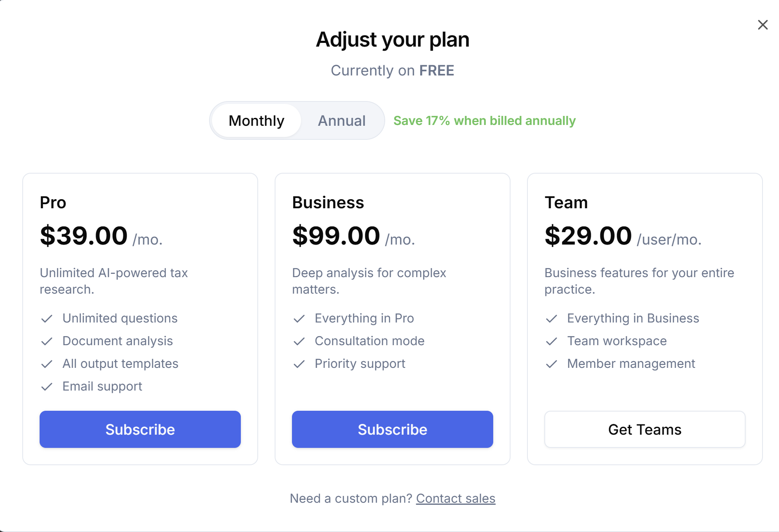Click the Save 17% annual billing text

click(x=485, y=120)
